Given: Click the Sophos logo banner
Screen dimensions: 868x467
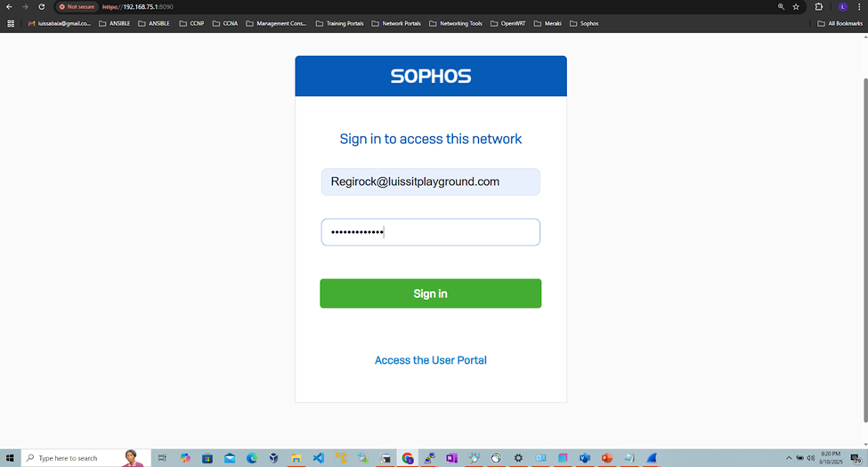Looking at the screenshot, I should coord(431,76).
